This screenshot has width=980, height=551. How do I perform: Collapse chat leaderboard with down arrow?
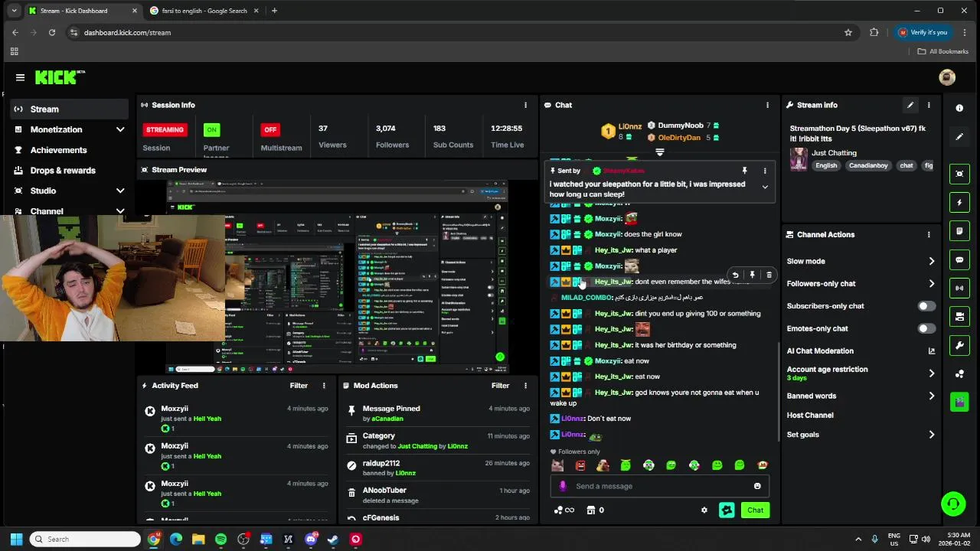[659, 152]
